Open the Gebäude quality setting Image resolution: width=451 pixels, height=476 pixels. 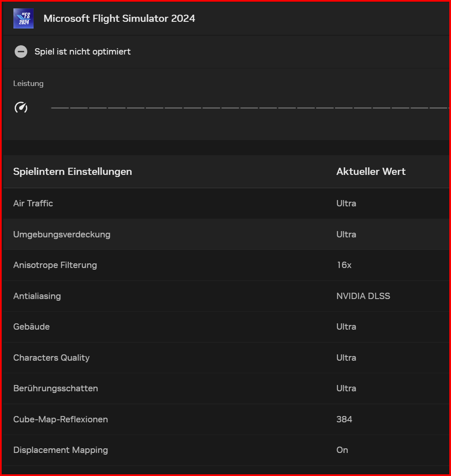[346, 327]
